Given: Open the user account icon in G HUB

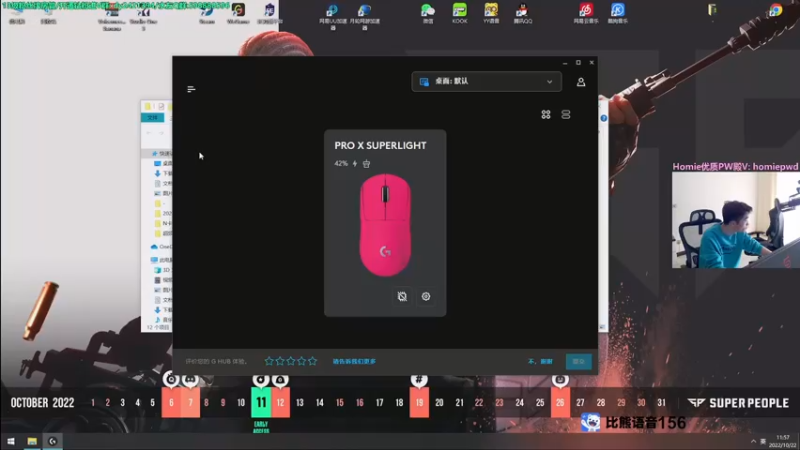Looking at the screenshot, I should coord(581,82).
